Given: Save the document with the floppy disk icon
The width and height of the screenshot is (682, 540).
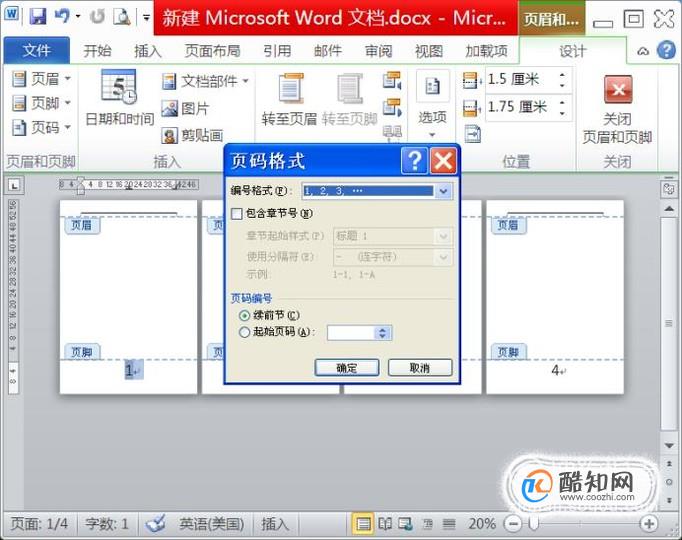Looking at the screenshot, I should (38, 17).
